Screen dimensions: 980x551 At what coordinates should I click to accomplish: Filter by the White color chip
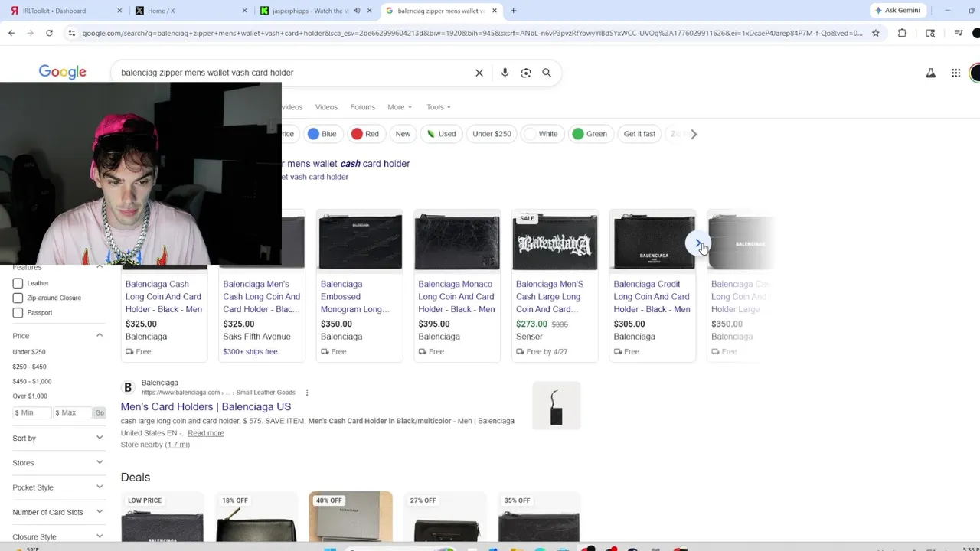click(x=541, y=134)
